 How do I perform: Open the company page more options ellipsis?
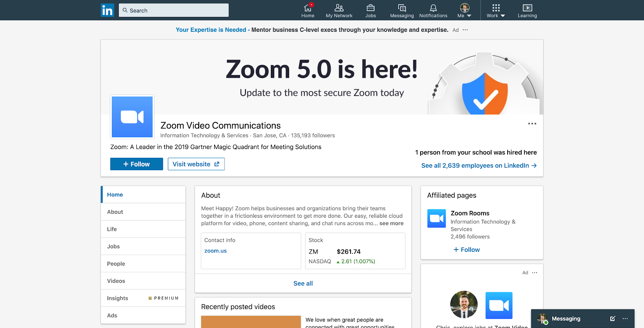tap(532, 124)
